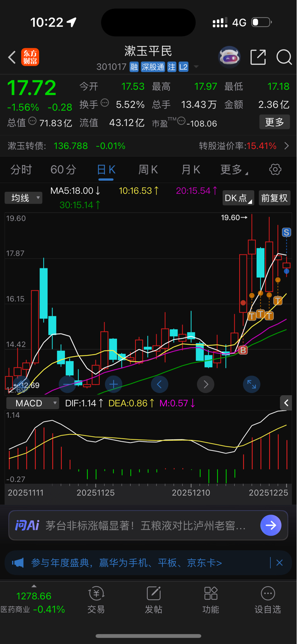The width and height of the screenshot is (297, 644).
Task: Move chart right with arrow button
Action: (x=205, y=384)
